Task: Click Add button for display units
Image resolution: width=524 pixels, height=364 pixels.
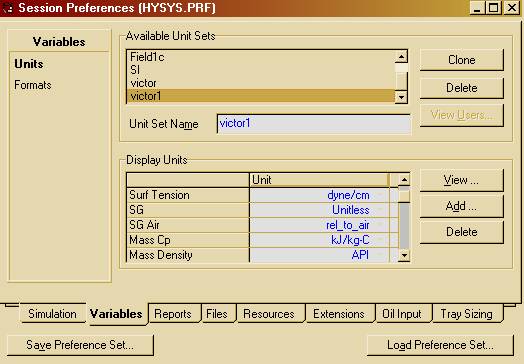Action: (x=462, y=206)
